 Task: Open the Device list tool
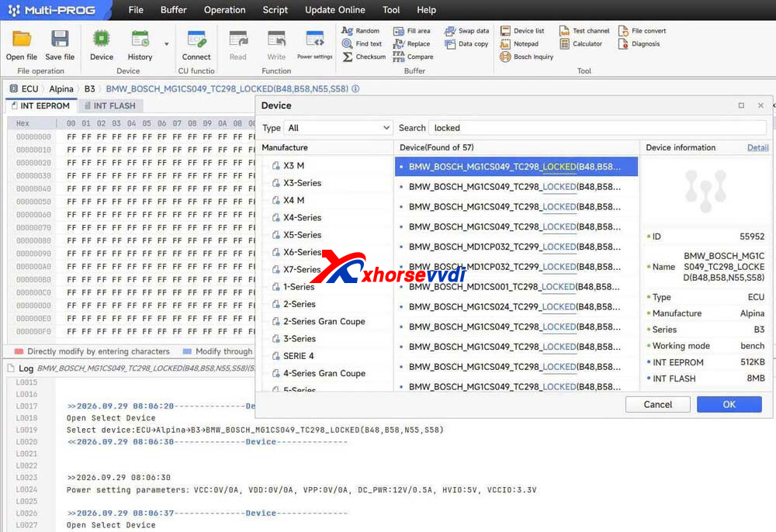click(x=522, y=31)
